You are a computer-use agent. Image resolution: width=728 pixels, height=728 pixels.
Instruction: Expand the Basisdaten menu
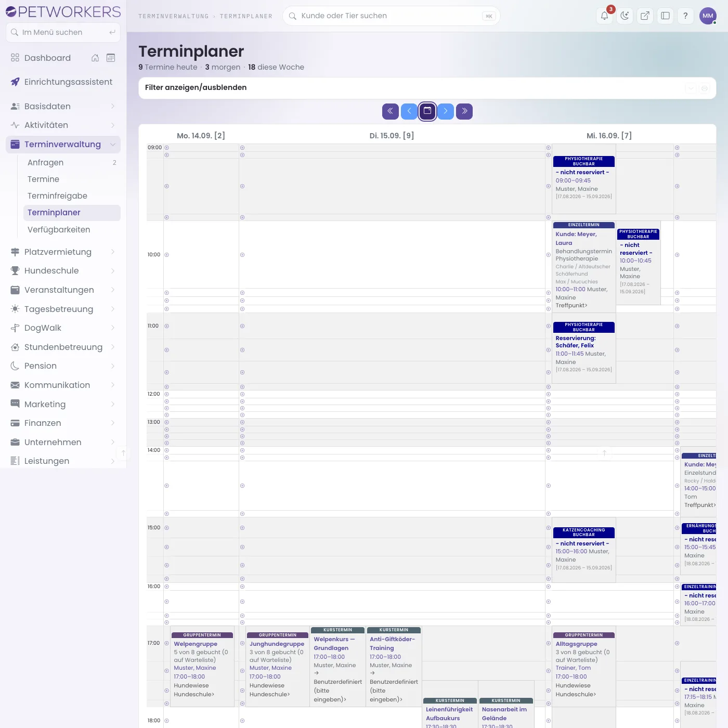pyautogui.click(x=63, y=106)
